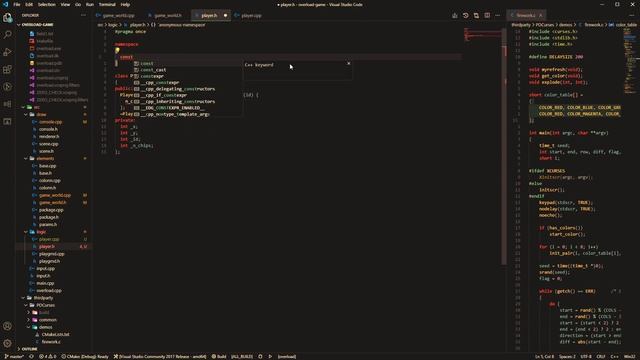Screen dimensions: 640x360
Task: Open the Terminal menu
Action: click(107, 4)
